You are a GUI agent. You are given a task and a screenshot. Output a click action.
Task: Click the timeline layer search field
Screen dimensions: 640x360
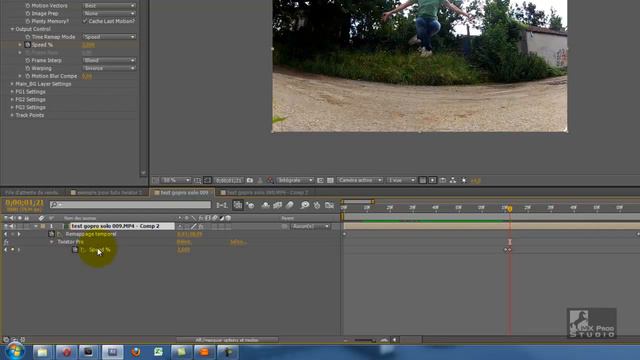coord(130,204)
